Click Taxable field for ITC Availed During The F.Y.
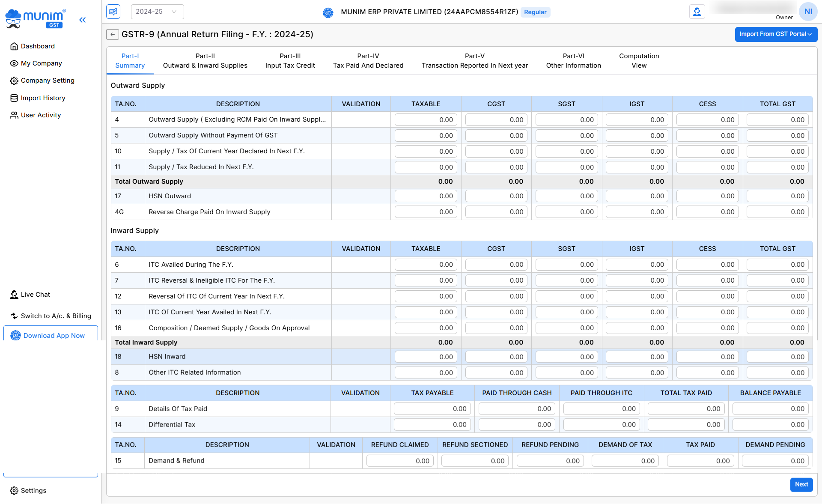This screenshot has height=504, width=822. tap(426, 265)
